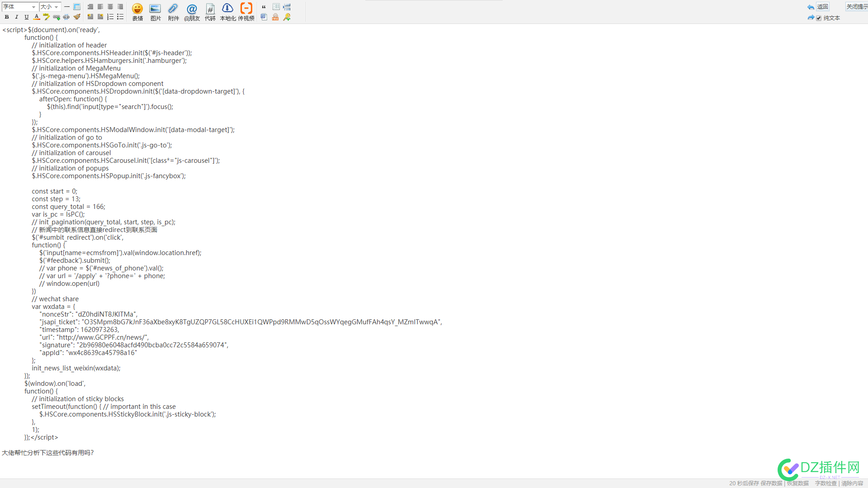Click the text '20 秒后保存' autosave countdown

pyautogui.click(x=744, y=483)
